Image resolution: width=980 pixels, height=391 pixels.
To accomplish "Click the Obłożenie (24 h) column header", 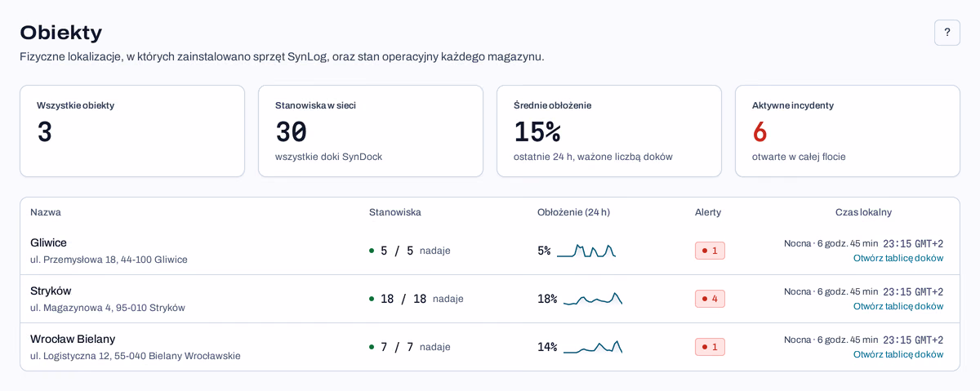I will pyautogui.click(x=573, y=212).
